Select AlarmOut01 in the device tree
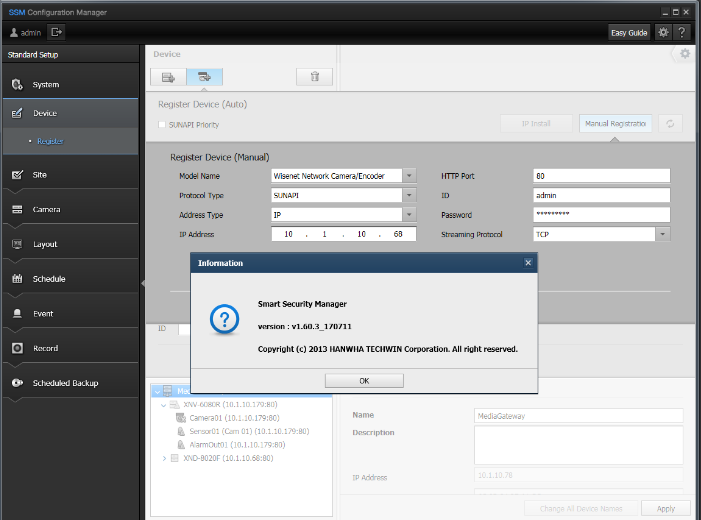The width and height of the screenshot is (701, 520). [237, 445]
